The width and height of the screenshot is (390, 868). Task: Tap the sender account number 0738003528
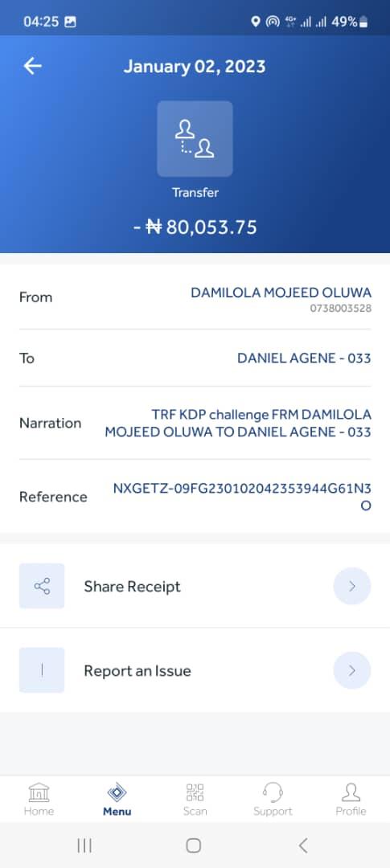coord(341,309)
